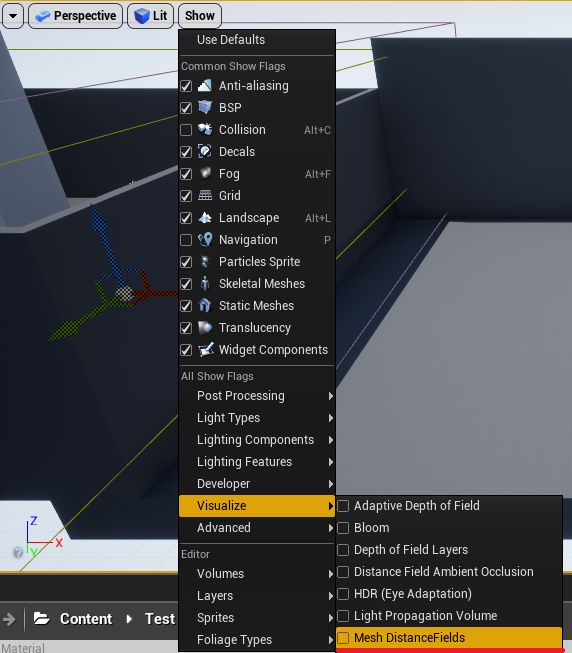The height and width of the screenshot is (653, 572).
Task: Click the help question mark icon
Action: click(18, 553)
